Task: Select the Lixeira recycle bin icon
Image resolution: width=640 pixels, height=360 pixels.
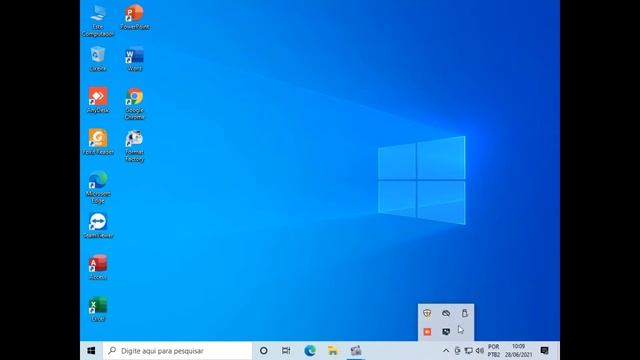Action: tap(98, 59)
